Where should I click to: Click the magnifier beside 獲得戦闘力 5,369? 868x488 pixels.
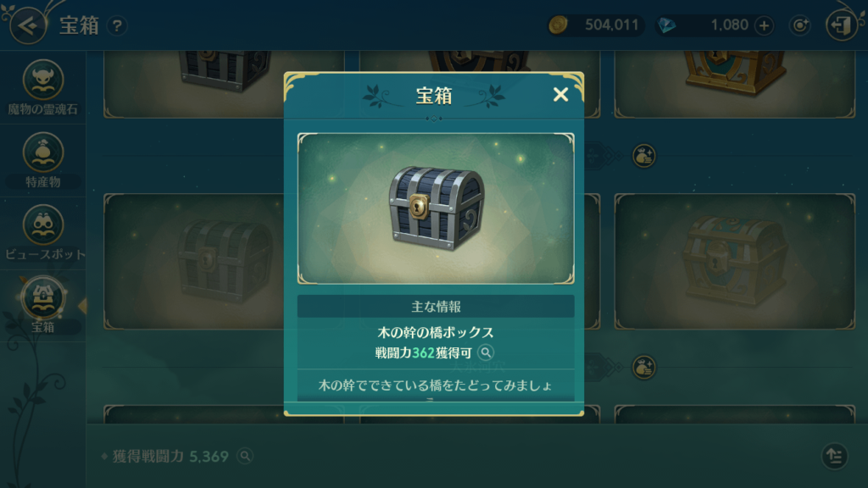click(245, 456)
